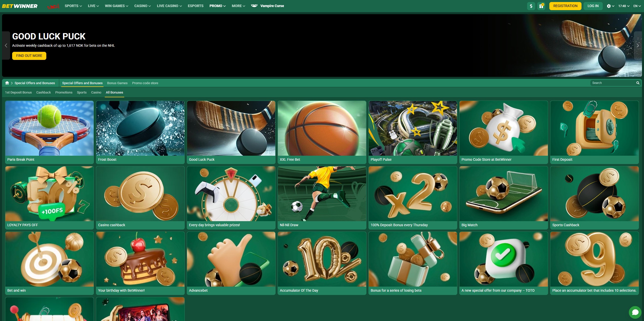Open the Bet and win offer
Viewport: 644px width, 321px height.
pyautogui.click(x=49, y=263)
